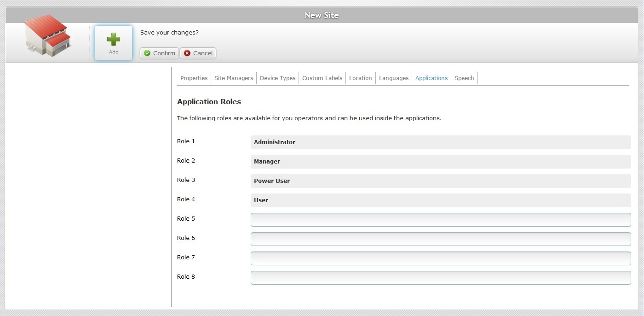
Task: Focus the Role 8 input field
Action: pos(441,278)
